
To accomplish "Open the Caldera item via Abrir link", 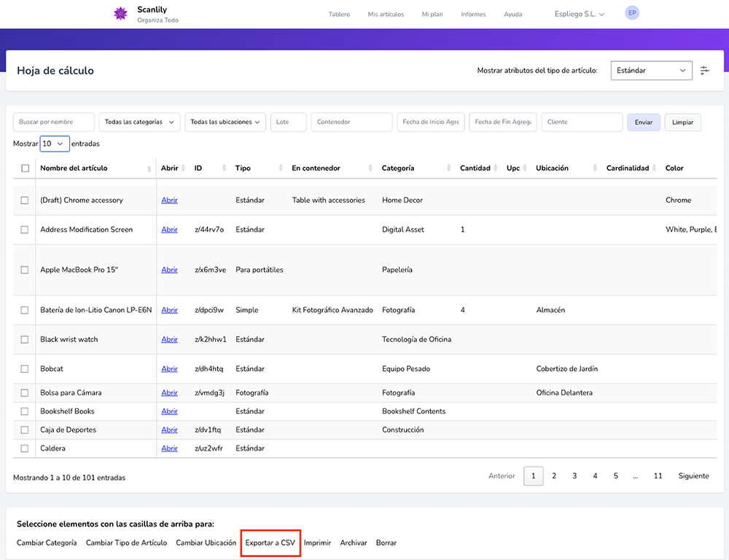I will click(169, 448).
